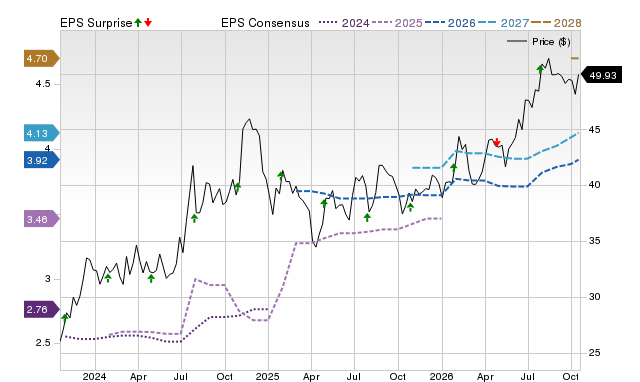Pick the green surprise arrow for November 2024

pyautogui.click(x=238, y=188)
